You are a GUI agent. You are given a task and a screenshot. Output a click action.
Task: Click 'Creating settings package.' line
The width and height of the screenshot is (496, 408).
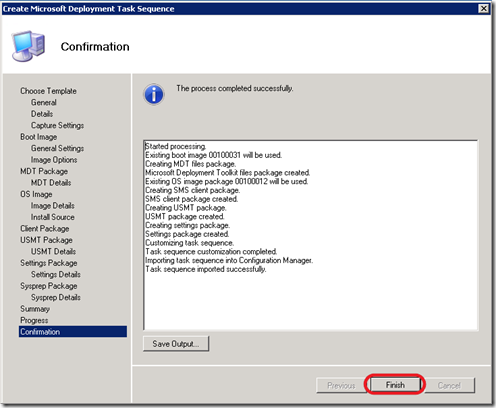(187, 225)
